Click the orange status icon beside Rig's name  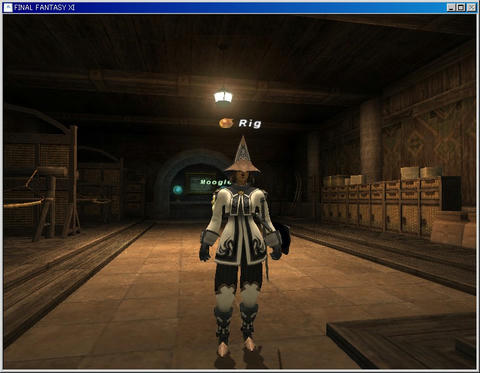click(x=226, y=123)
